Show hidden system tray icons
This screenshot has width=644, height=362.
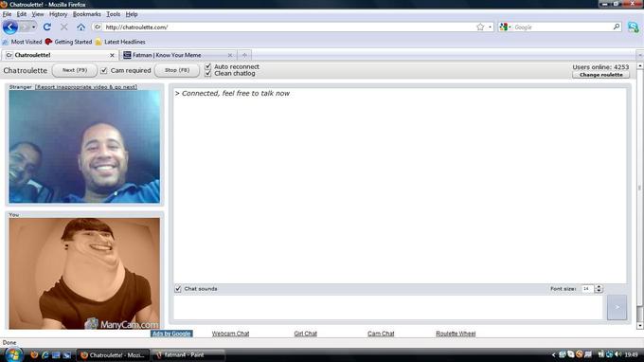[x=553, y=354]
